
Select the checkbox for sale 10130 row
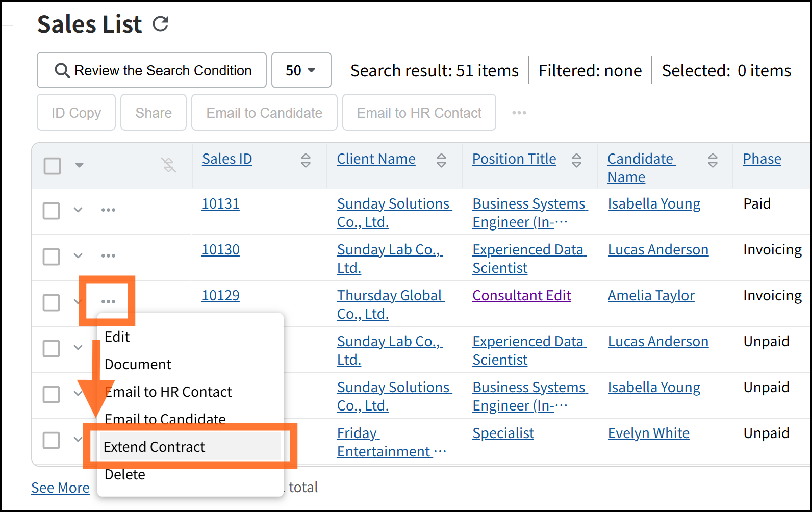pyautogui.click(x=52, y=257)
